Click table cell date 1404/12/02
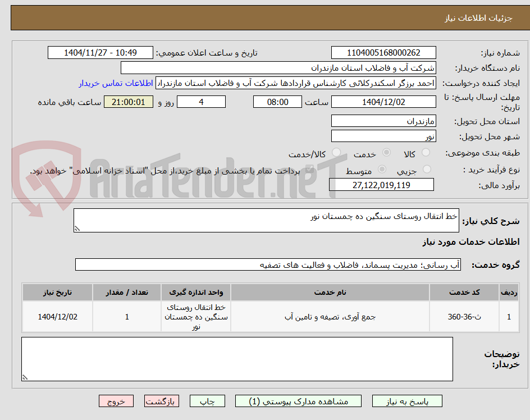Viewport: 530px width, 420px height. [57, 317]
